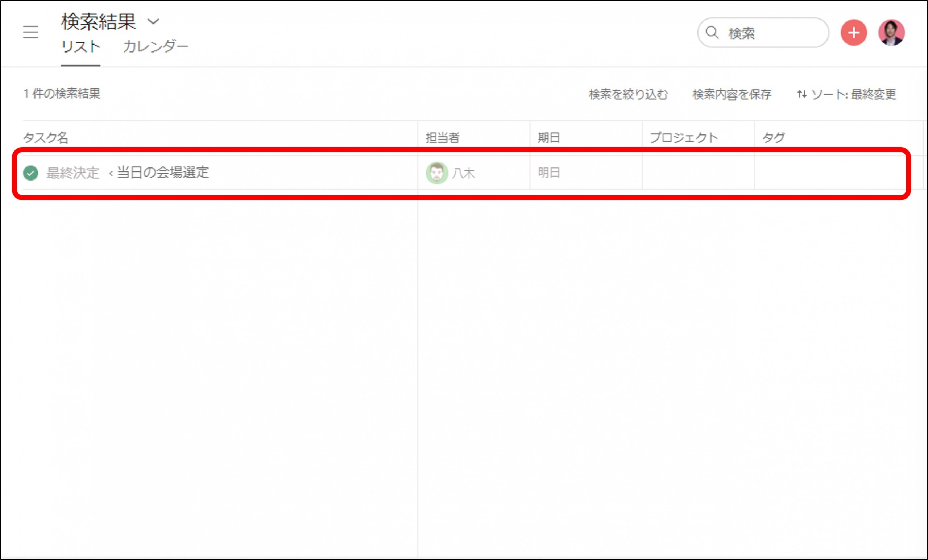Switch to the カレンダー tab
This screenshot has height=560, width=928.
(155, 47)
